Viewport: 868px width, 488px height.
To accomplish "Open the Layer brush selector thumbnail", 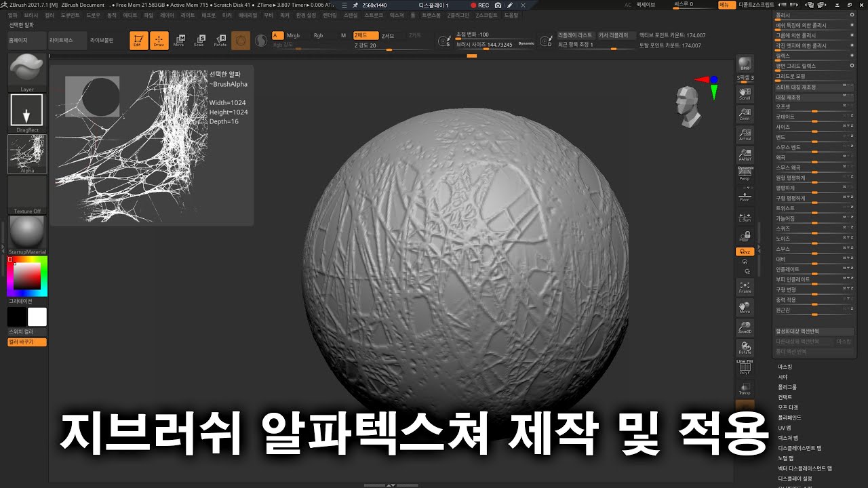I will (27, 72).
